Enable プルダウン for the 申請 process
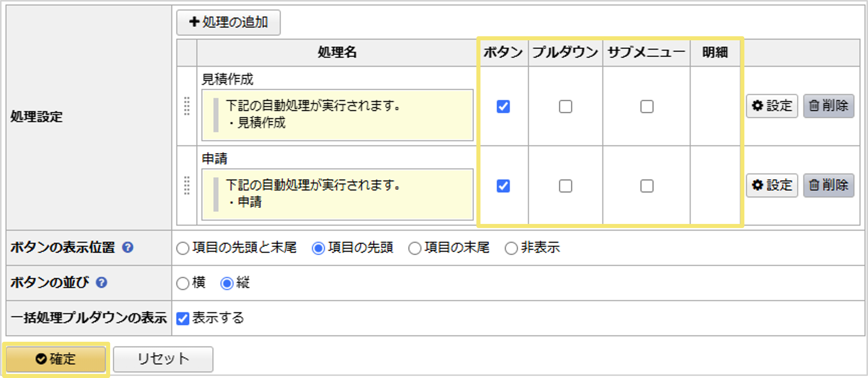This screenshot has height=378, width=868. [x=565, y=186]
